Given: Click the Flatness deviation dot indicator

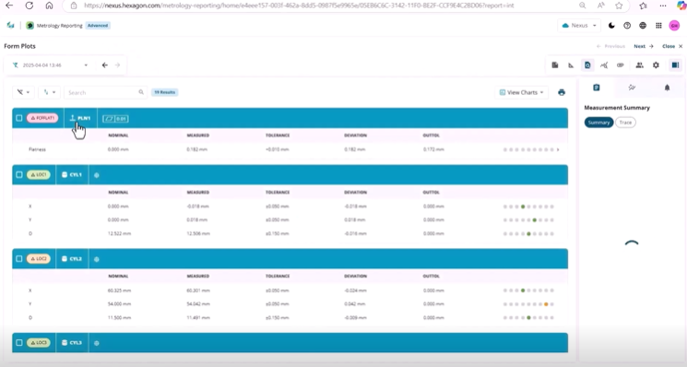Looking at the screenshot, I should [x=528, y=150].
